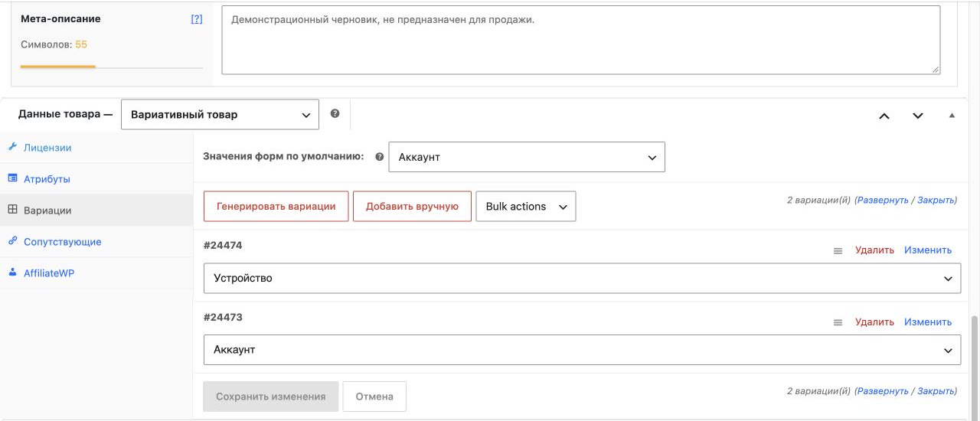
Task: Click 'Сохранить изменения' button
Action: (x=271, y=397)
